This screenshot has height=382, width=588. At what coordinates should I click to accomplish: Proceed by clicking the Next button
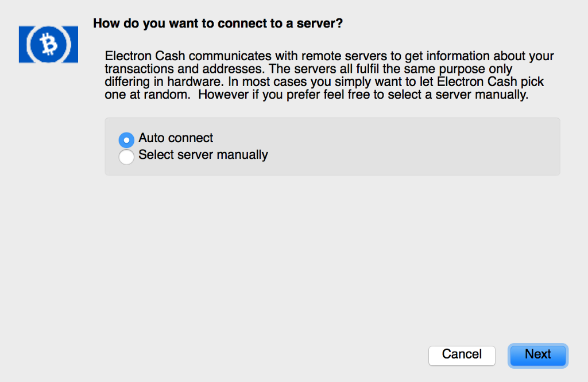click(x=537, y=354)
